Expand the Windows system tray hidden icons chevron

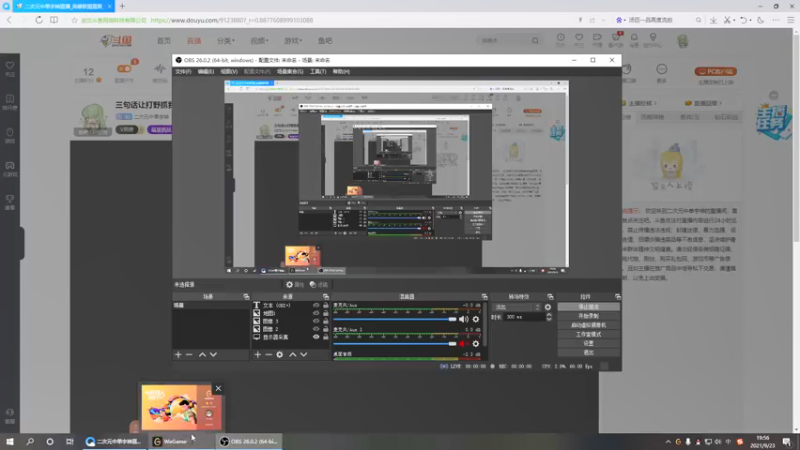coord(668,442)
